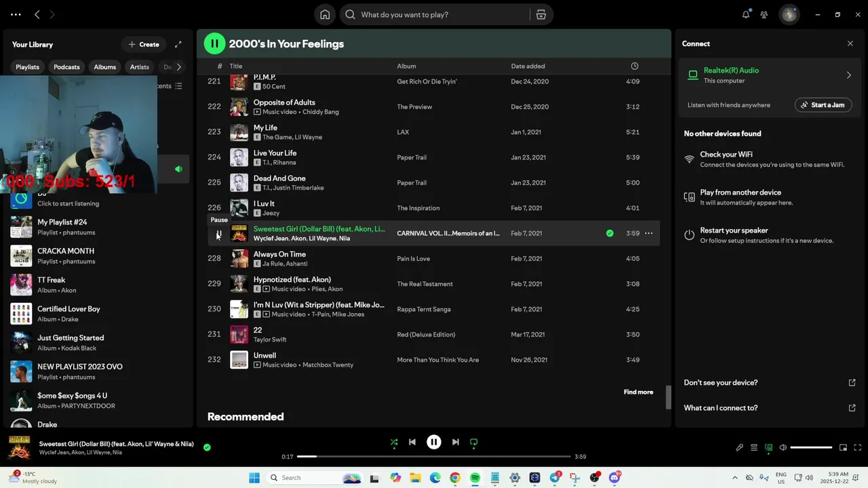
Task: Open the miniplayer
Action: pos(843,447)
